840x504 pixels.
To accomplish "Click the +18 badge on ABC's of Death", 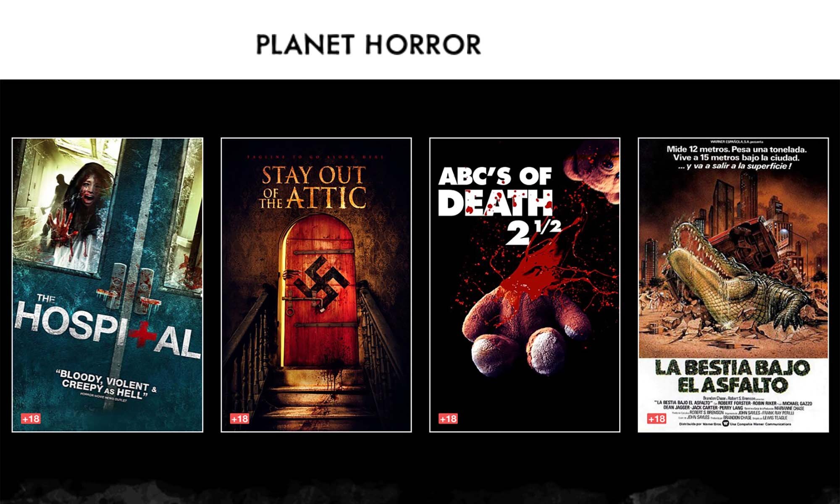I will (x=448, y=419).
